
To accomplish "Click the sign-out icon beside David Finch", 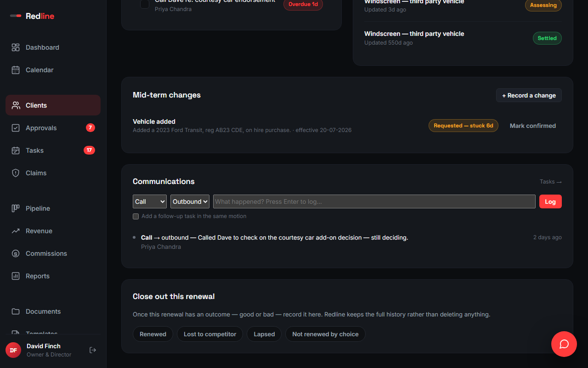I will click(x=93, y=350).
